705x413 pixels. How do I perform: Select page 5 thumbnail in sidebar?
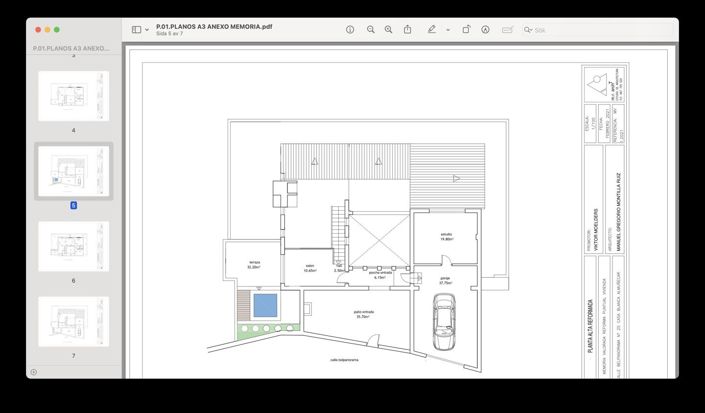(x=73, y=171)
